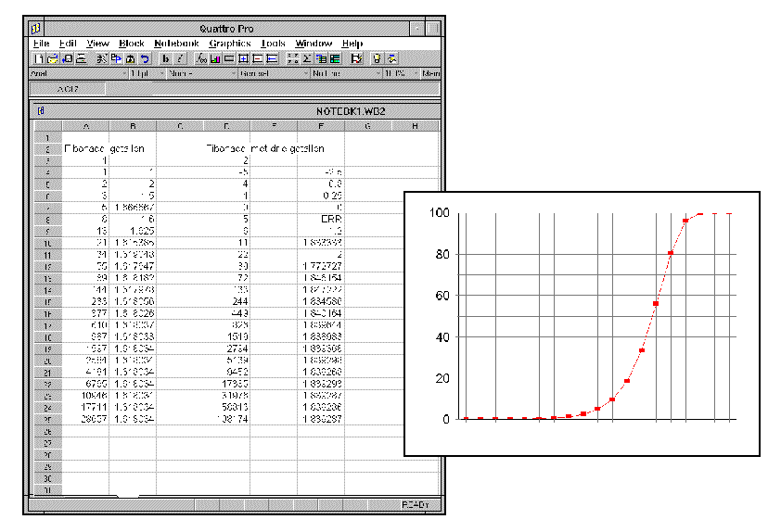Toggle Italic formatting button

point(179,58)
